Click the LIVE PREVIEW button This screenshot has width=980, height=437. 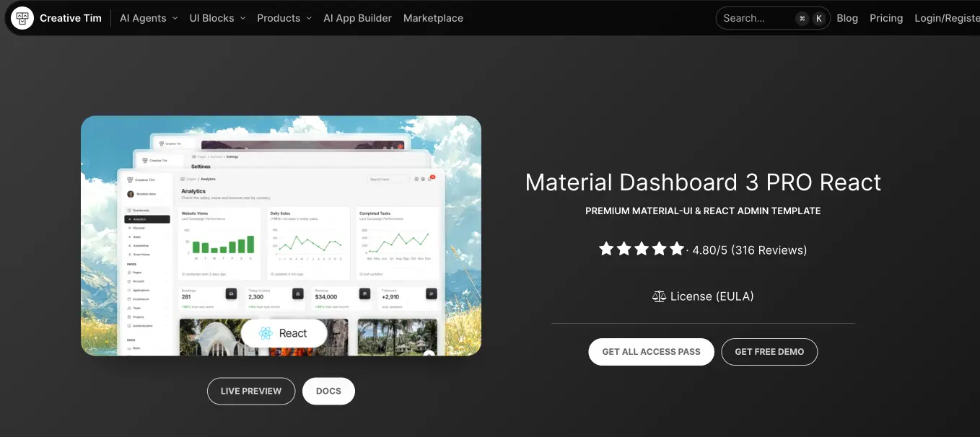pyautogui.click(x=251, y=391)
